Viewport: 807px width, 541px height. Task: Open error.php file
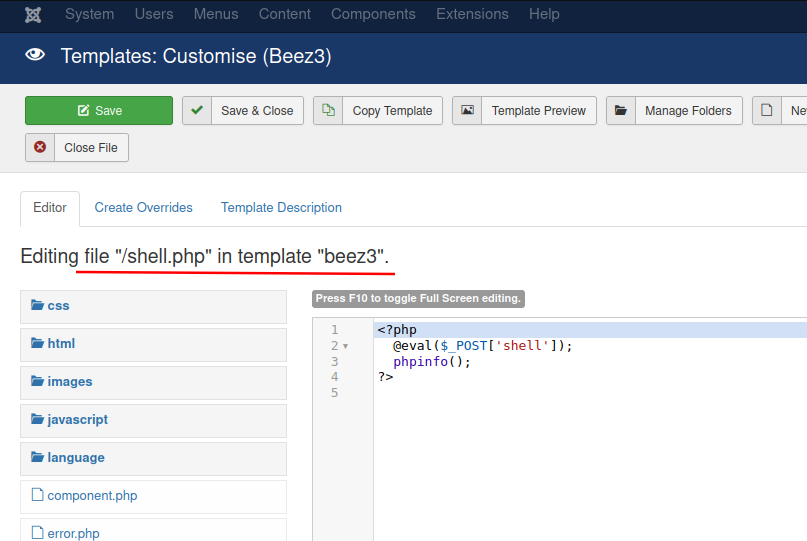(153, 530)
